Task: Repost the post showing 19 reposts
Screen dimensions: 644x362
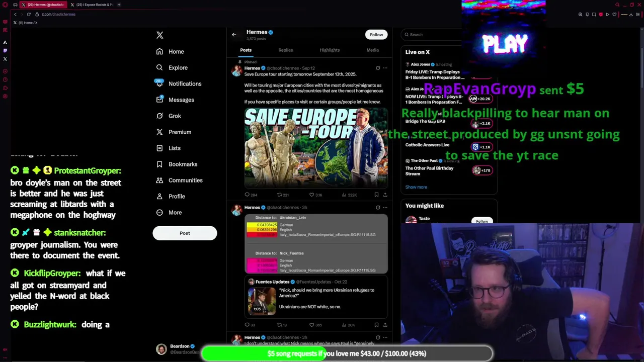Action: [282, 325]
